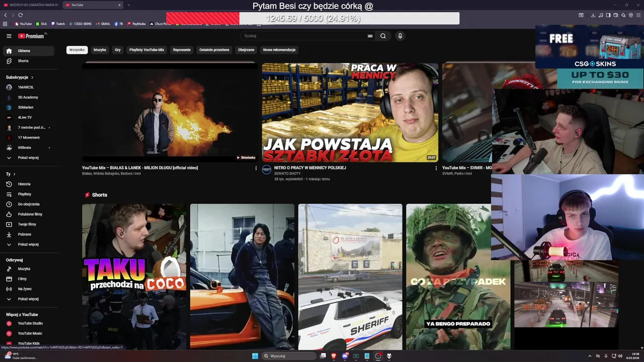Viewport: 644px width, 362px height.
Task: Close the YouTube browser tab
Action: [119, 5]
